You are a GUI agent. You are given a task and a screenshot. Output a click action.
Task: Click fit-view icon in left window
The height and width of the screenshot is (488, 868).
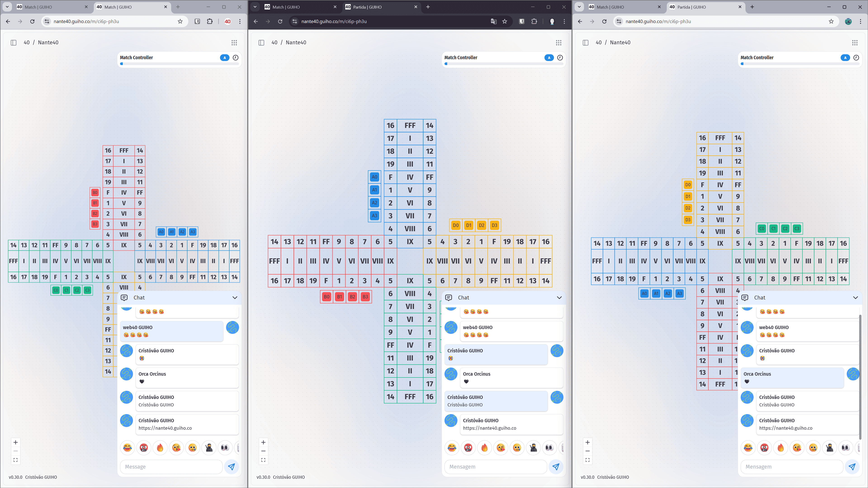click(16, 460)
